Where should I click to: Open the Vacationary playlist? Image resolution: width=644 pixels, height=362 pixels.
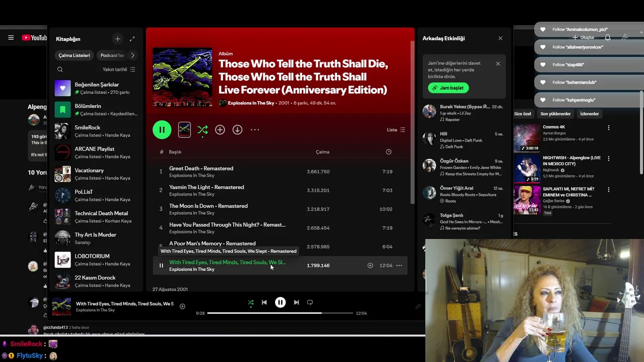[96, 174]
